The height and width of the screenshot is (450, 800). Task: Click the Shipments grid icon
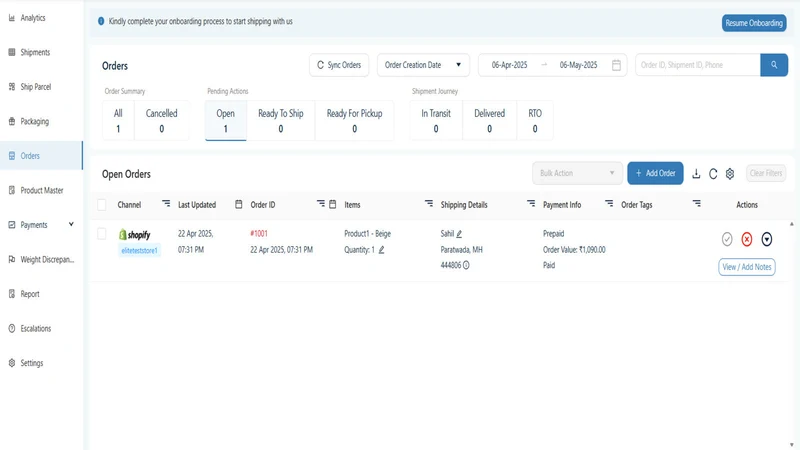(12, 52)
